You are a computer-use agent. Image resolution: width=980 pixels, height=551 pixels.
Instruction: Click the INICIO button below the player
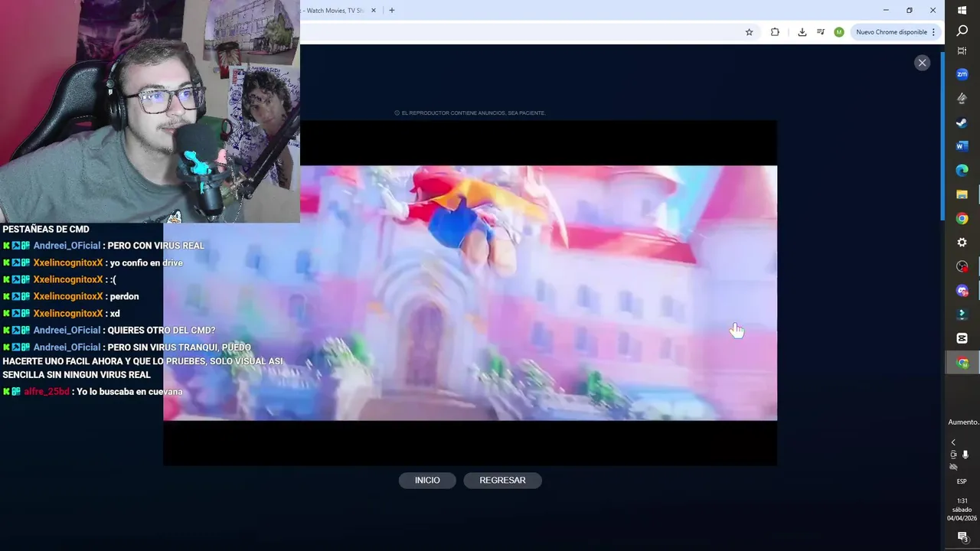pos(427,481)
